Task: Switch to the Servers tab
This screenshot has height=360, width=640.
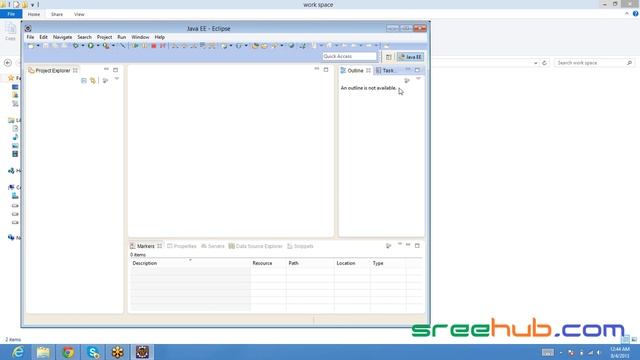Action: click(x=213, y=246)
